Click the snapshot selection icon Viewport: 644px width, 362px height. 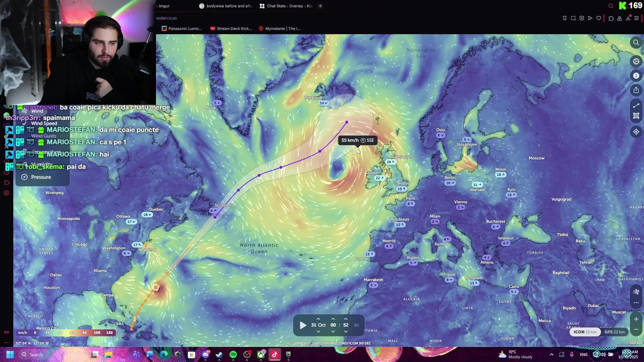click(x=573, y=18)
